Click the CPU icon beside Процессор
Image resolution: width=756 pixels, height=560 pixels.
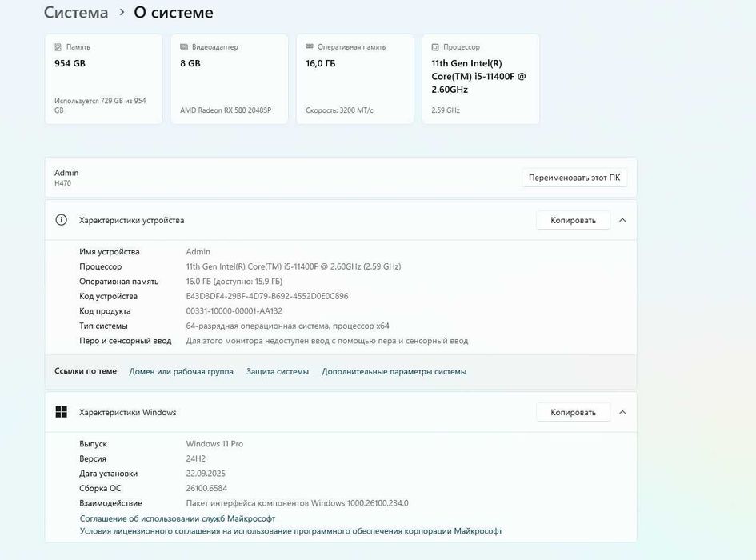point(435,46)
